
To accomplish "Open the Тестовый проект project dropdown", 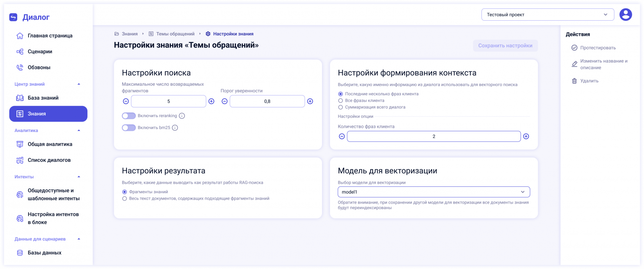I will tap(547, 15).
